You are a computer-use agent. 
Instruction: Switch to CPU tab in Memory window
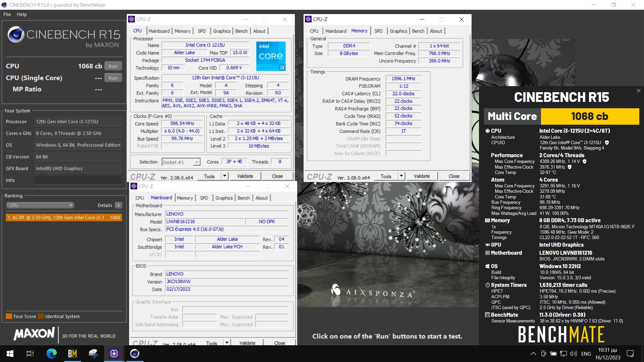coord(314,31)
